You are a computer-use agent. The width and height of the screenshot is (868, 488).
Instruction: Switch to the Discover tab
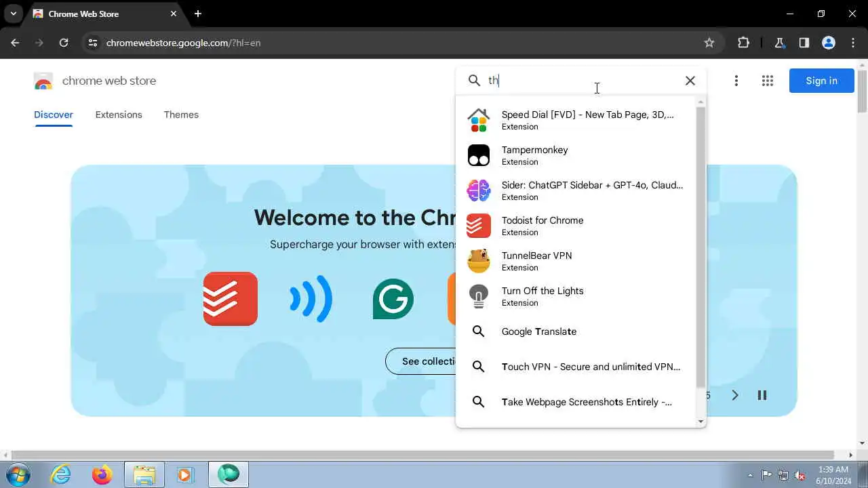pos(54,115)
